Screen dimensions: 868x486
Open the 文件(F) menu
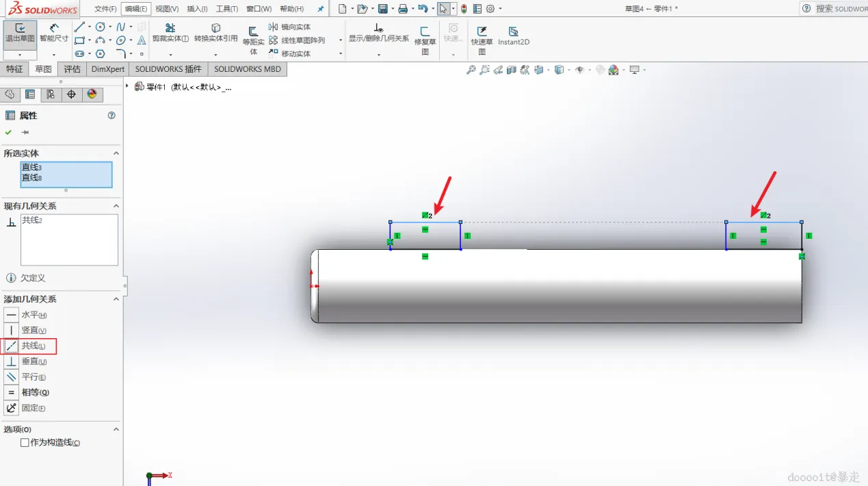click(105, 9)
